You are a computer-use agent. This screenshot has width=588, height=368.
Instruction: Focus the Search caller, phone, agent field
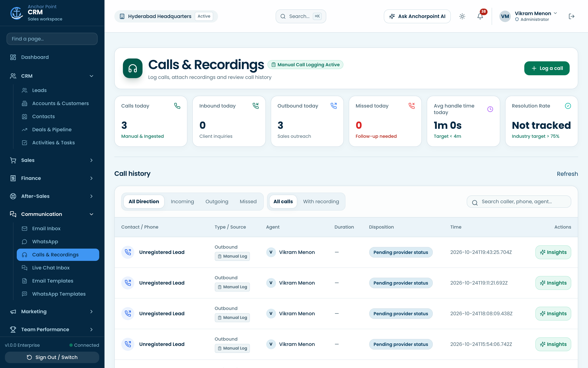[519, 202]
